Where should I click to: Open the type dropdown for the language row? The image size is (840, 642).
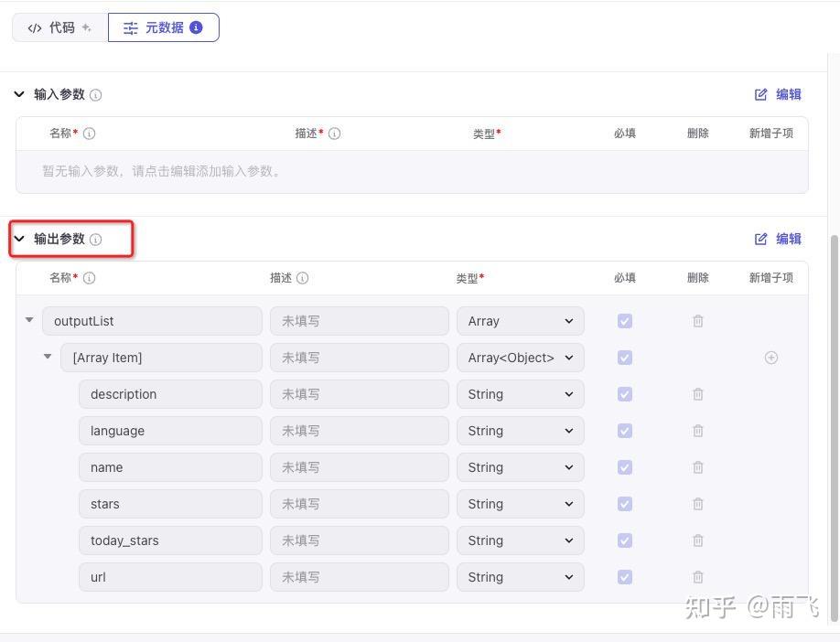click(520, 431)
